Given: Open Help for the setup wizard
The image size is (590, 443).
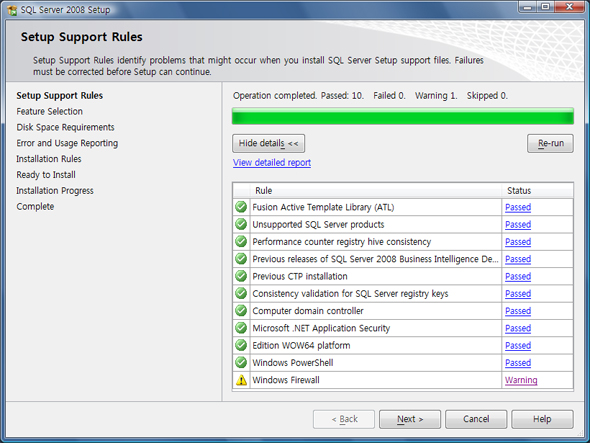Looking at the screenshot, I should [542, 419].
